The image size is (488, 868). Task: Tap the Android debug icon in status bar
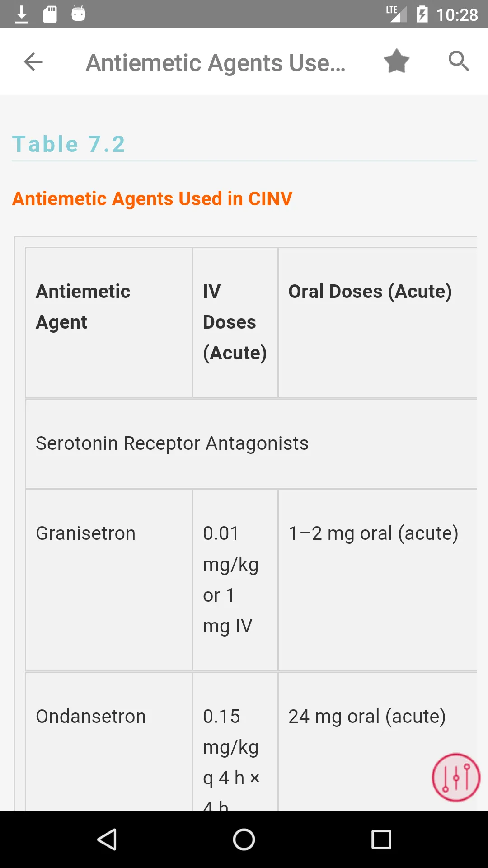tap(79, 14)
